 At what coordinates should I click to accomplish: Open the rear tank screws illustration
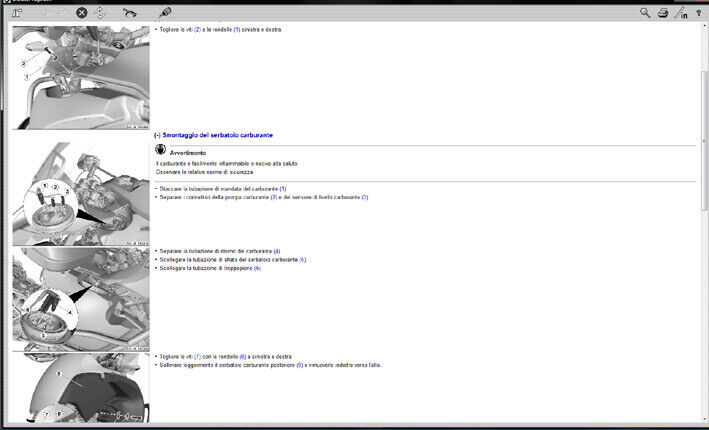[x=80, y=387]
